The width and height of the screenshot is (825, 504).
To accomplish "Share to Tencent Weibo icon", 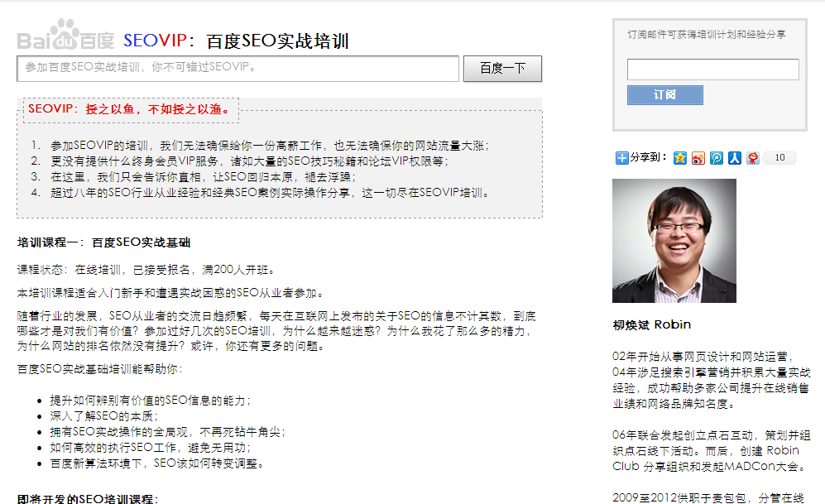I will click(x=717, y=158).
